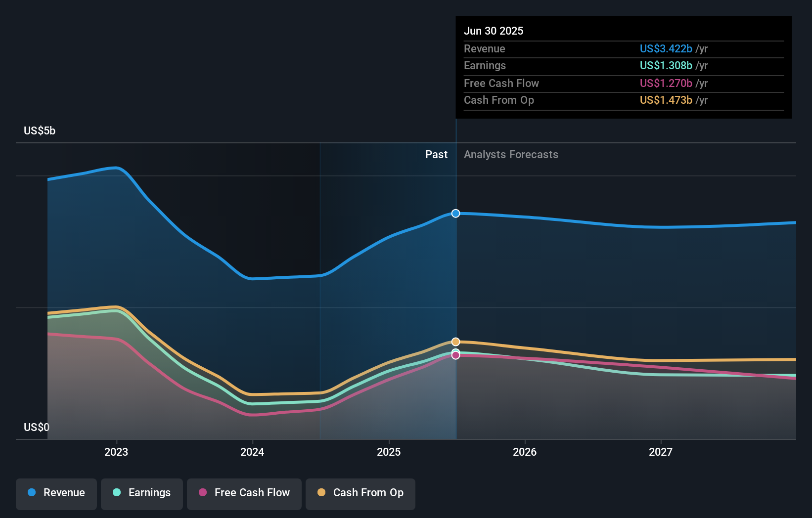Select the Revenue data point marker on the chart
The height and width of the screenshot is (518, 812).
(455, 214)
